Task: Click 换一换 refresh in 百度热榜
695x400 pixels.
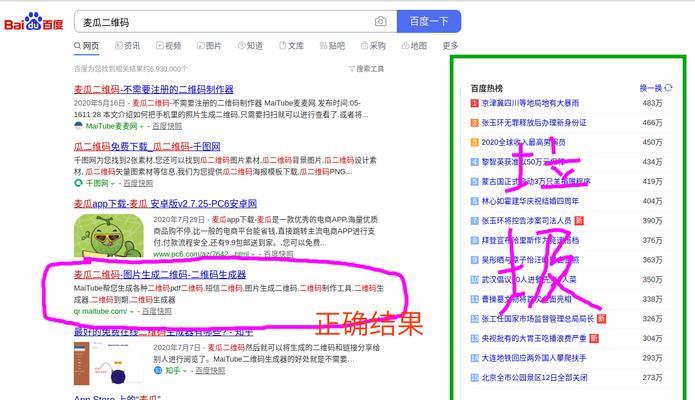Action: click(x=651, y=88)
